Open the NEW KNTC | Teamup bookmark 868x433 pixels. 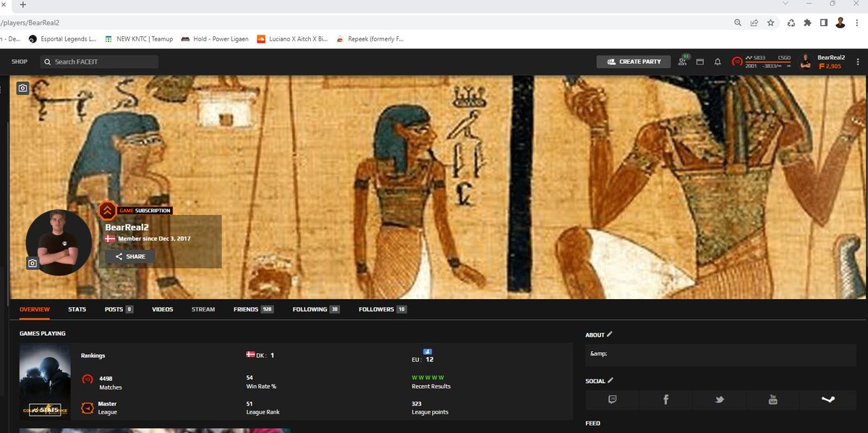tap(139, 39)
